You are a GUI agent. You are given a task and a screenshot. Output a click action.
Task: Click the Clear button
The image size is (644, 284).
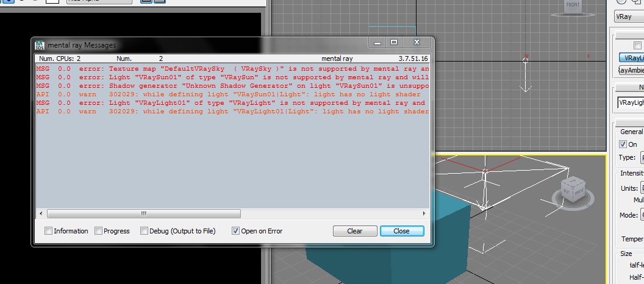click(355, 231)
